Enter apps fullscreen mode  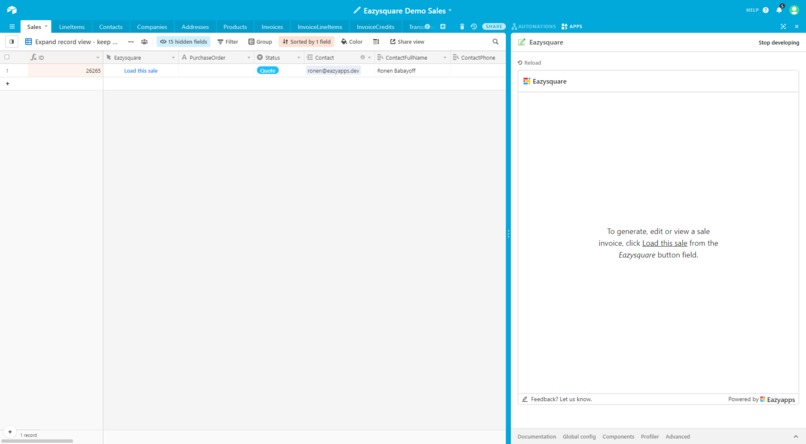coord(783,26)
